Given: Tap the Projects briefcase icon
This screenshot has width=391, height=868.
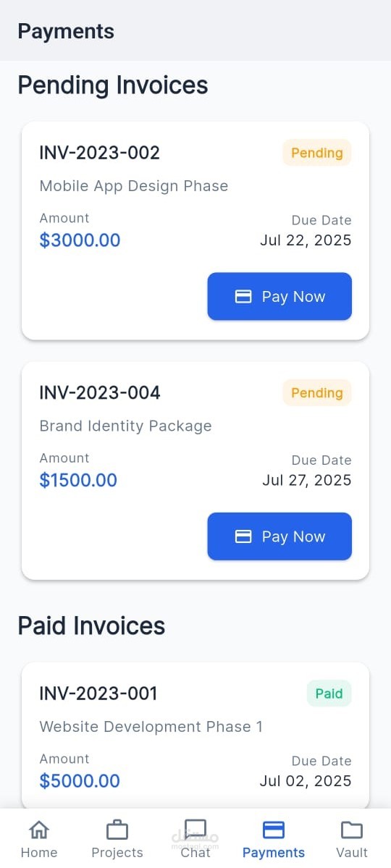Looking at the screenshot, I should tap(117, 830).
